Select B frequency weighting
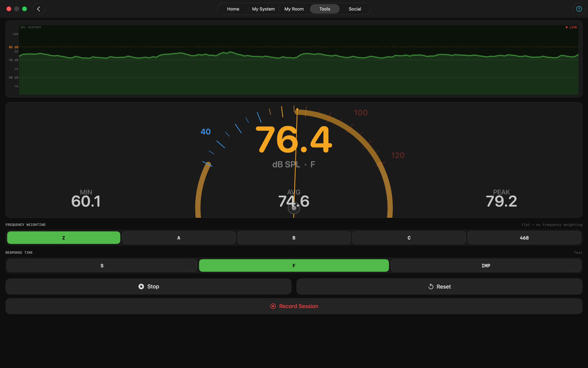This screenshot has width=588, height=368. [294, 238]
